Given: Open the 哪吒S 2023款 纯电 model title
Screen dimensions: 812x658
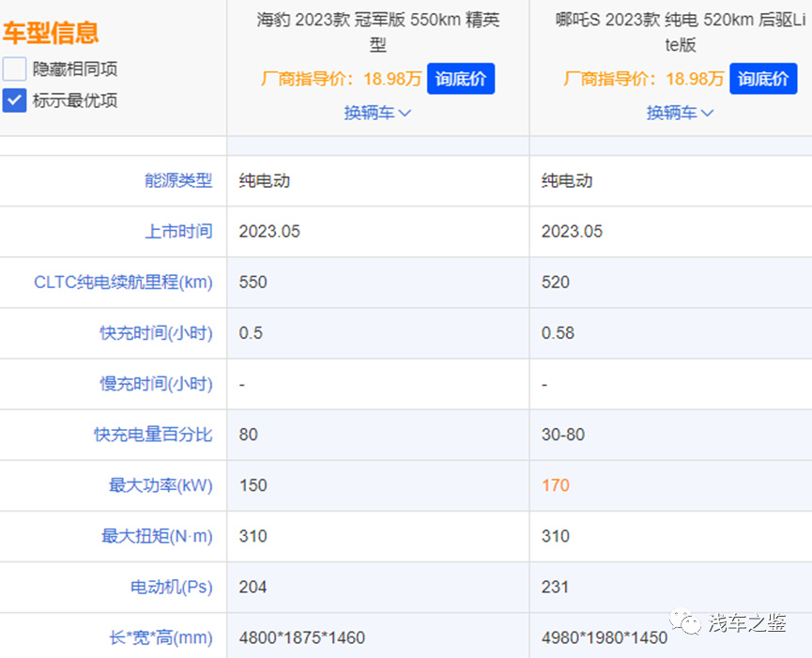Looking at the screenshot, I should 681,32.
